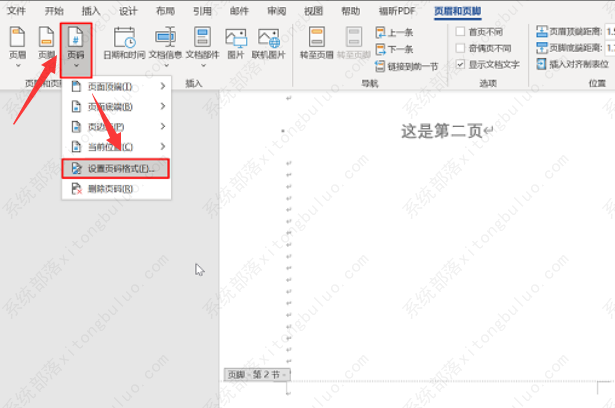This screenshot has width=615, height=408.
Task: Click 转至页脚 go to footer
Action: (354, 43)
